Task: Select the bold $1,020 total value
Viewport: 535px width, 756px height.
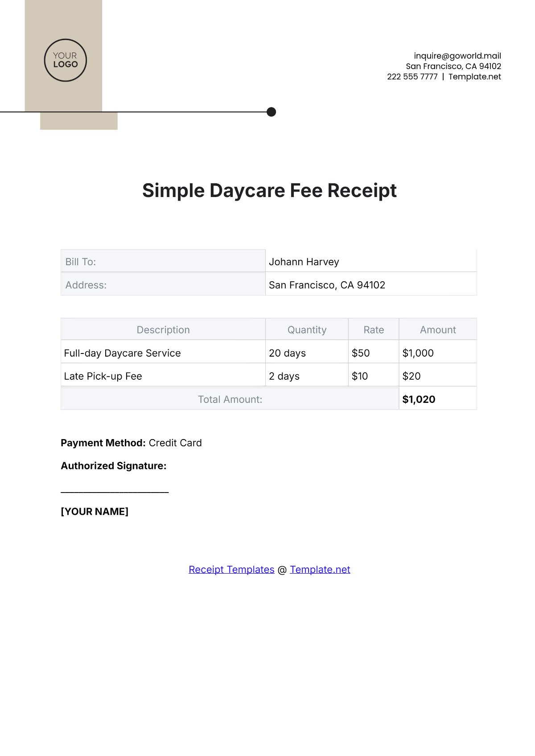Action: click(x=419, y=399)
